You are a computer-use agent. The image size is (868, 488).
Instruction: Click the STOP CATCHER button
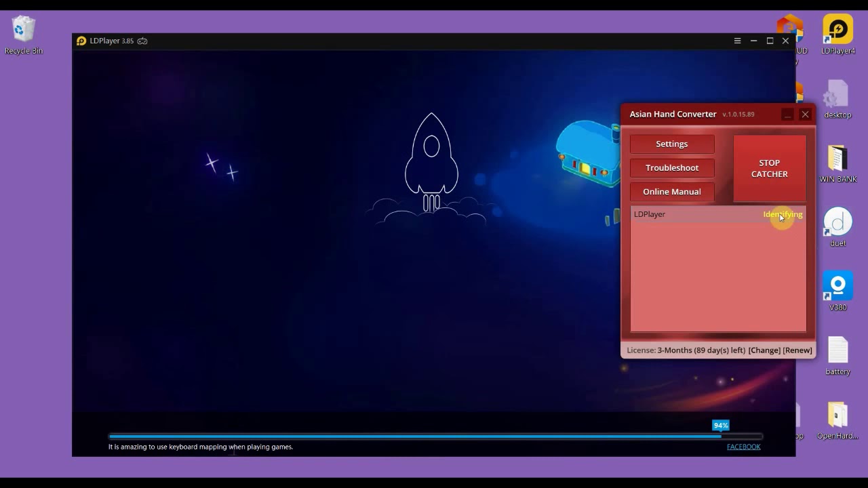770,168
